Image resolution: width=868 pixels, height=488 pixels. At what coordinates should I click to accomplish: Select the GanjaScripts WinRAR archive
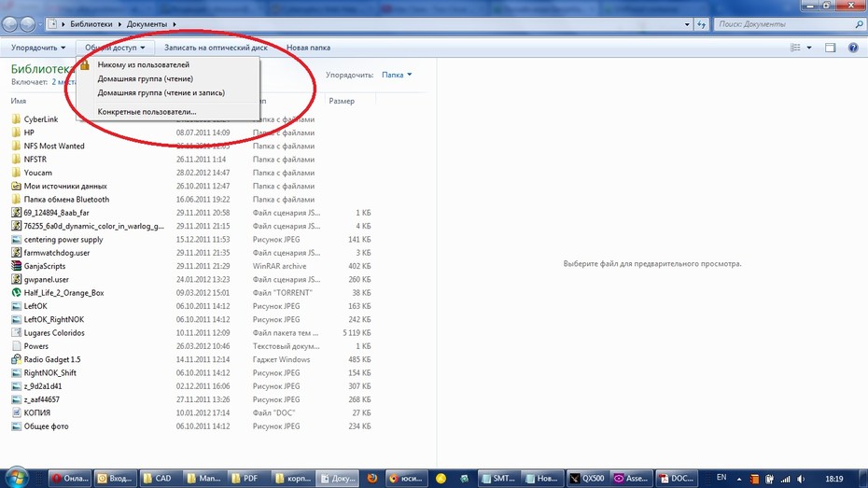[x=44, y=266]
